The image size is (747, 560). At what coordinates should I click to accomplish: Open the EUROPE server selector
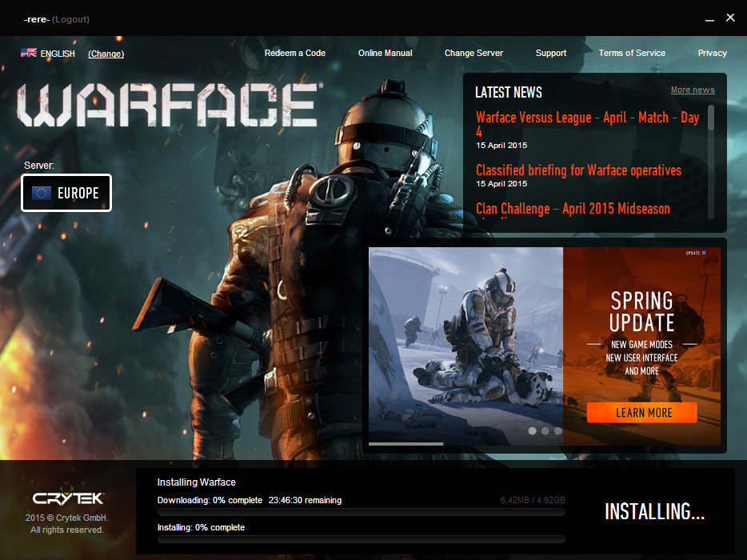[x=66, y=193]
